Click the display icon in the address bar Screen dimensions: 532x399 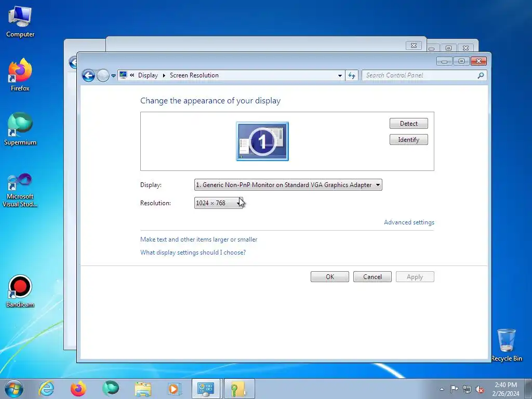click(x=123, y=75)
